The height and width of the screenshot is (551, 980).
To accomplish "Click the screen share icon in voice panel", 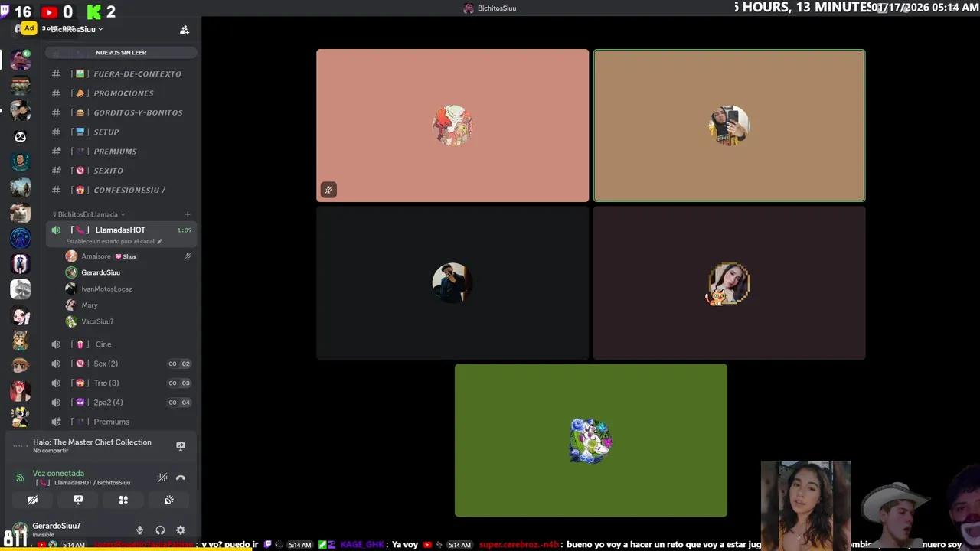I will pos(77,500).
